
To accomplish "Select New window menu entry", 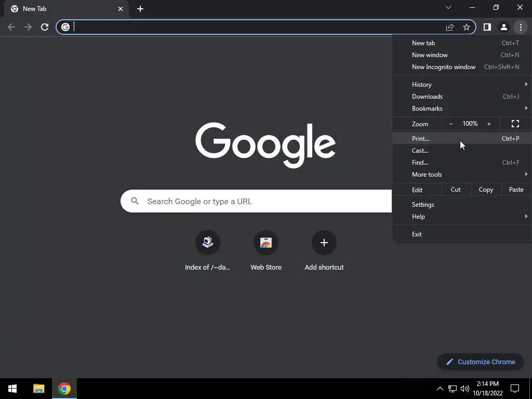I will coord(462,55).
